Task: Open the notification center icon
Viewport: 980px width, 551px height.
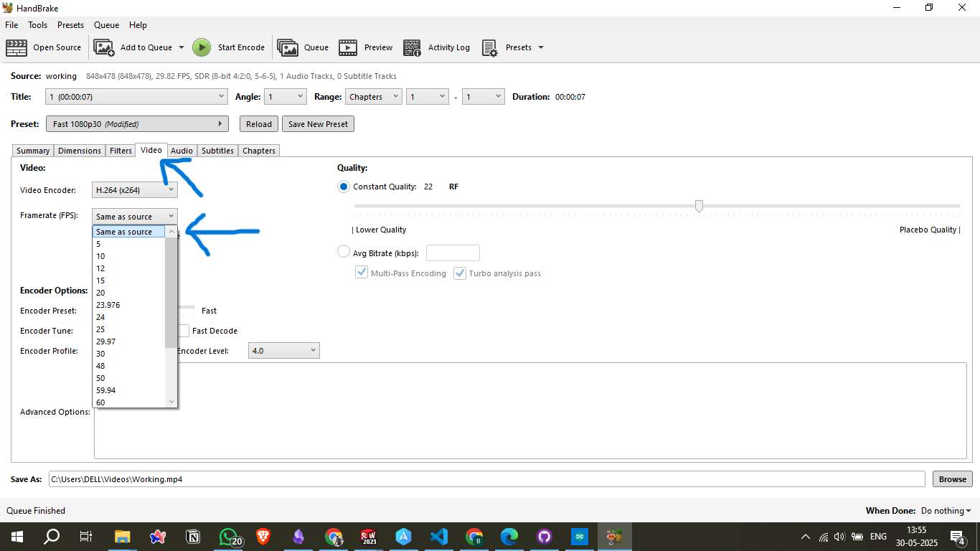Action: coord(958,537)
